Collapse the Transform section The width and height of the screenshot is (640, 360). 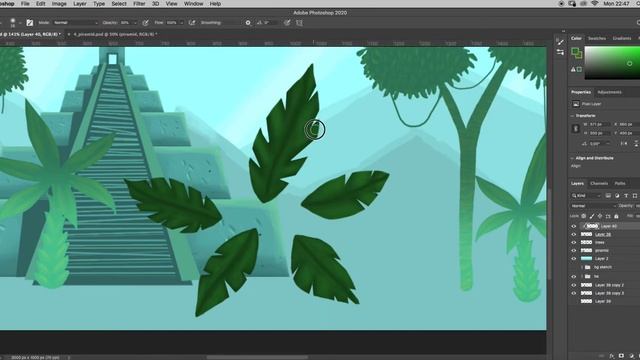[x=572, y=116]
